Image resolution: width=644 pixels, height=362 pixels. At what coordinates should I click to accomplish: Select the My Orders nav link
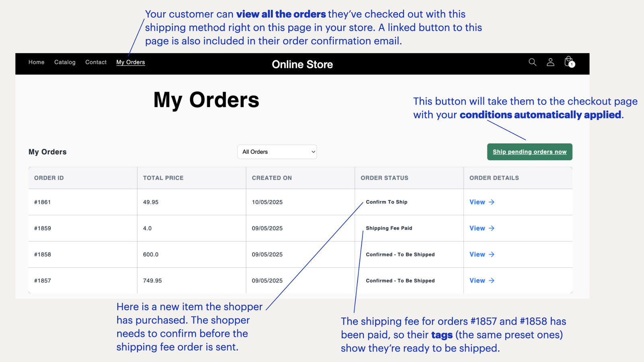[130, 62]
